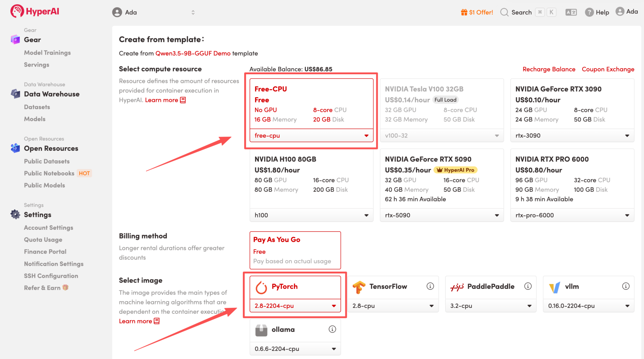Viewport: 644px width, 359px height.
Task: Click the Recharge Balance link
Action: pos(548,69)
